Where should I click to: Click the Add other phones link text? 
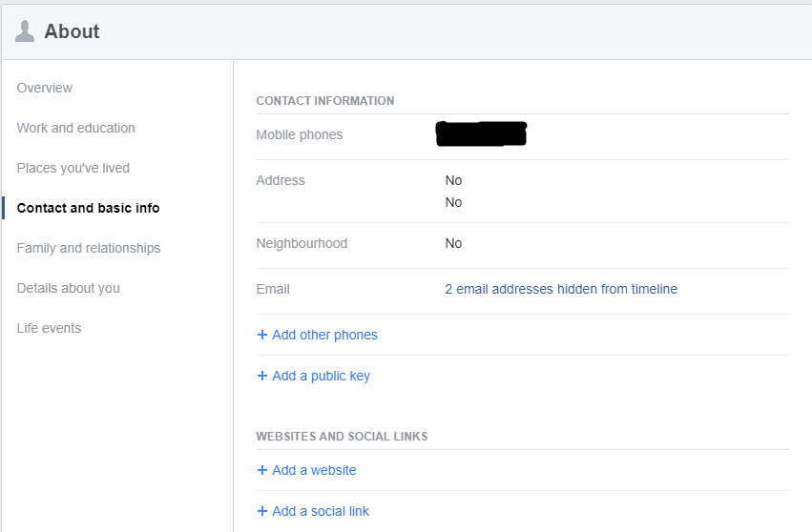[x=324, y=335]
